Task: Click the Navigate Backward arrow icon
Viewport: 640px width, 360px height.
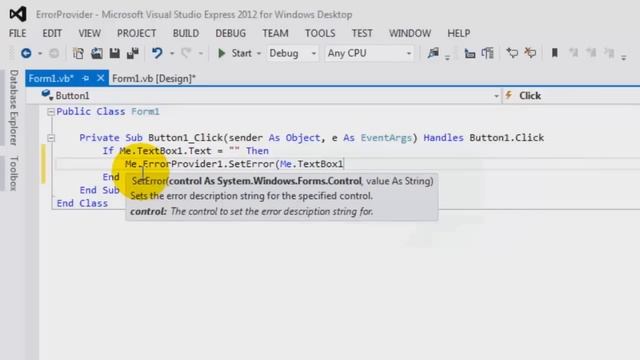Action: pyautogui.click(x=26, y=53)
